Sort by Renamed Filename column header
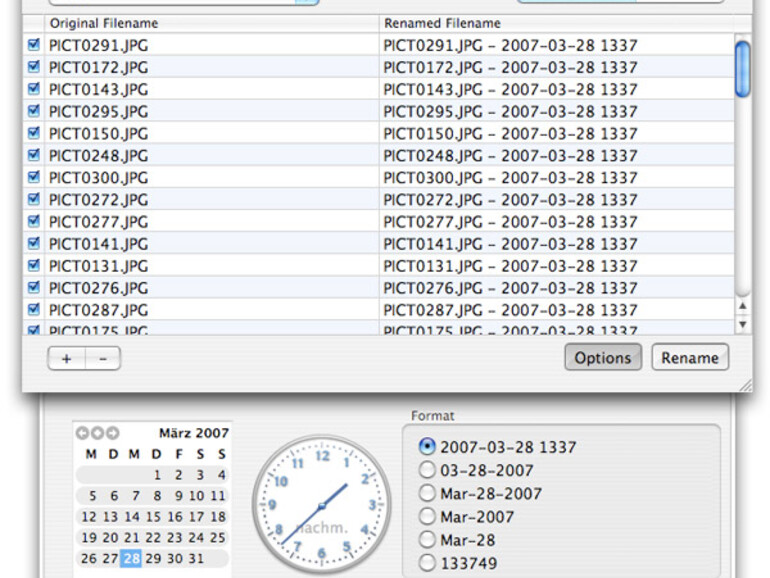This screenshot has height=578, width=770. point(556,23)
